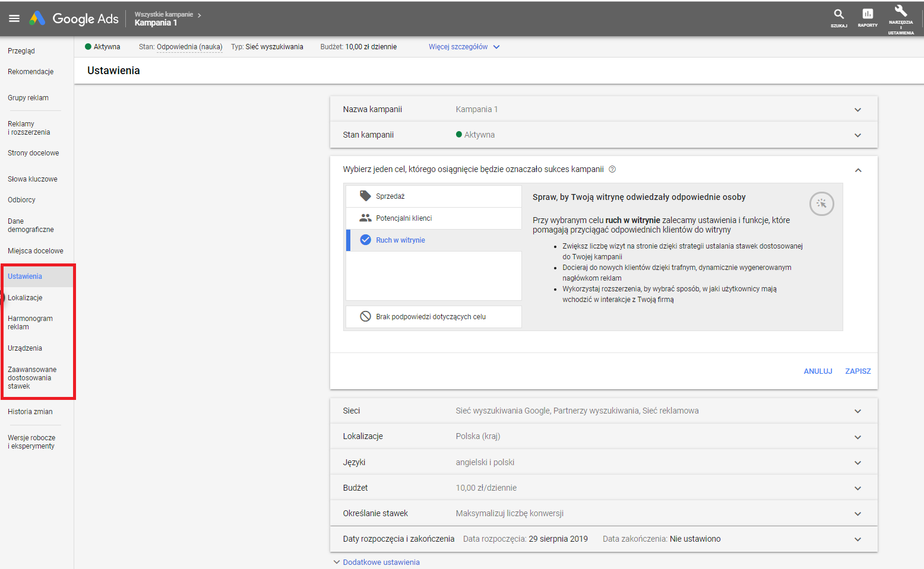Click Wszystkie kampanie breadcrumb link
Image resolution: width=924 pixels, height=569 pixels.
pyautogui.click(x=164, y=14)
